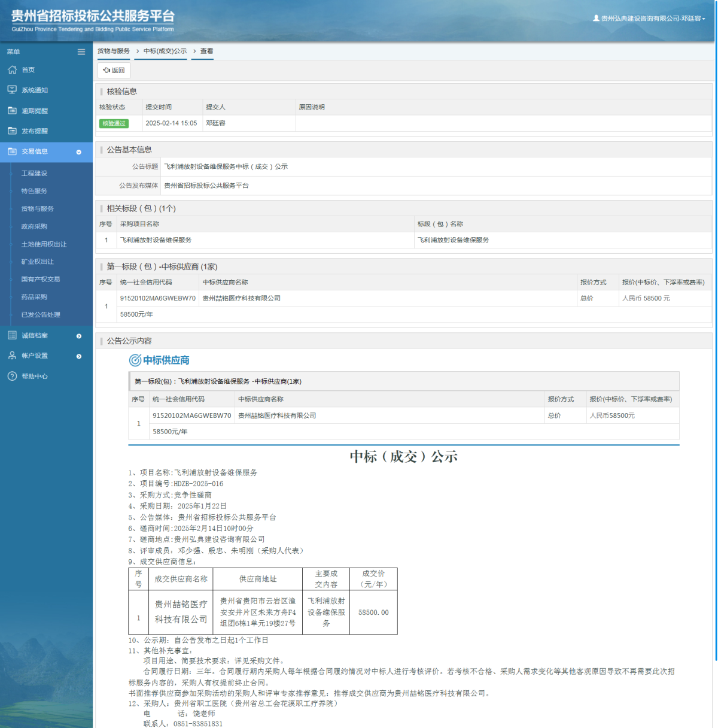Click the 公告公示内容 section header

click(129, 341)
